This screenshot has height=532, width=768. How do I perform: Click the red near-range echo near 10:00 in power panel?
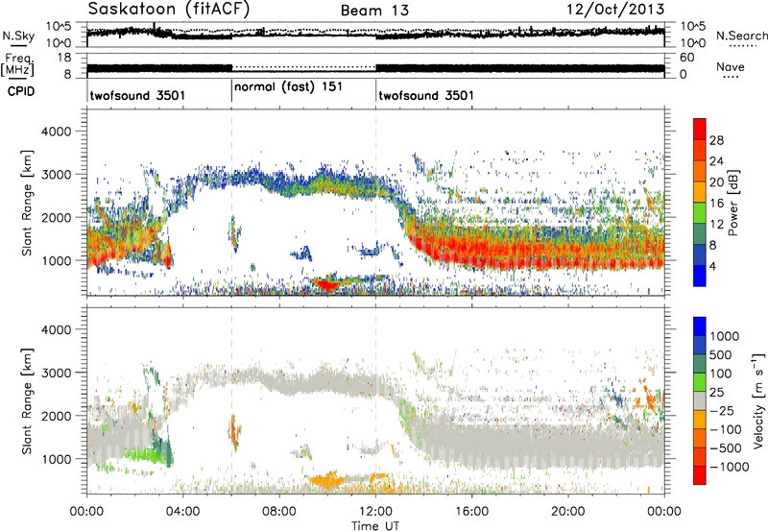coord(325,284)
